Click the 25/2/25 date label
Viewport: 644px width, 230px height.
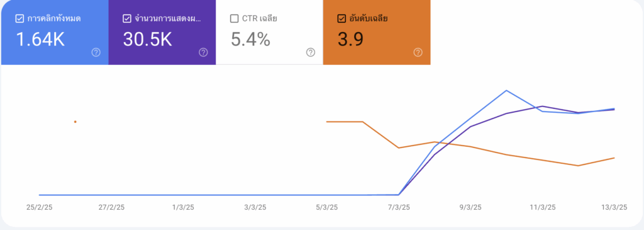point(40,207)
